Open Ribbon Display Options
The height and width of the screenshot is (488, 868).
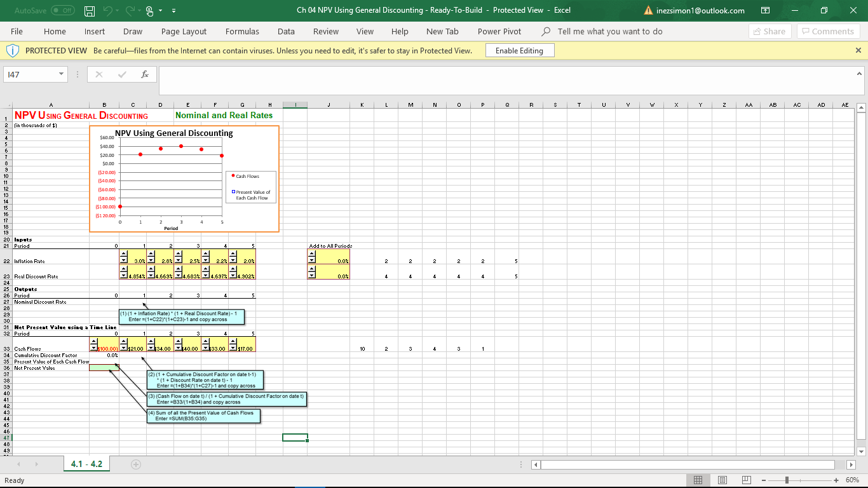(765, 11)
